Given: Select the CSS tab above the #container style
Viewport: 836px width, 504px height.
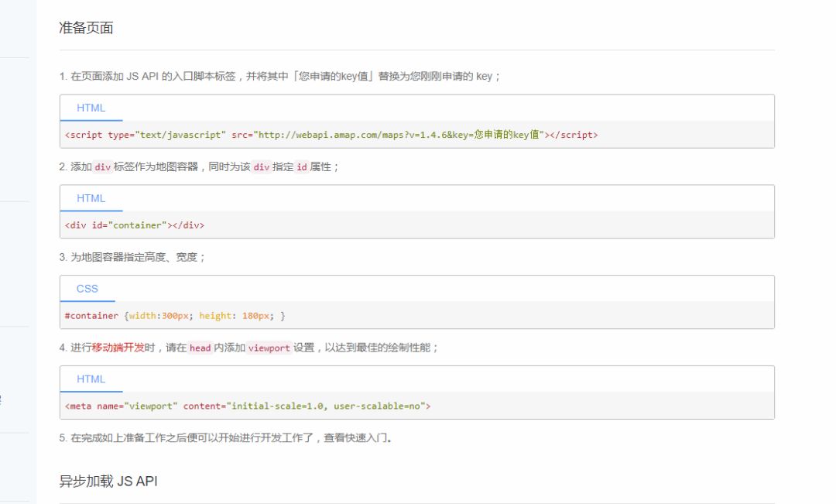Looking at the screenshot, I should pos(87,289).
